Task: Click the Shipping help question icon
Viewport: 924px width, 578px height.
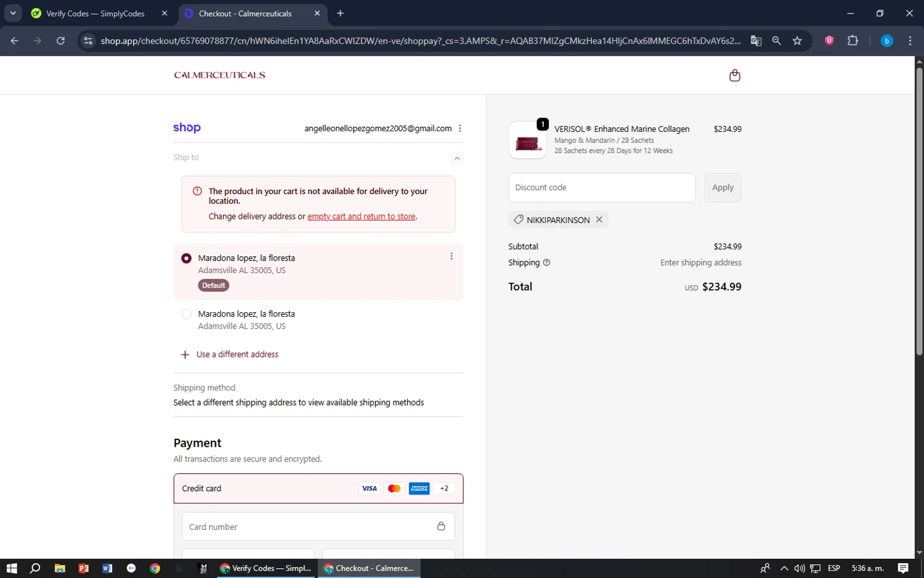Action: [546, 263]
